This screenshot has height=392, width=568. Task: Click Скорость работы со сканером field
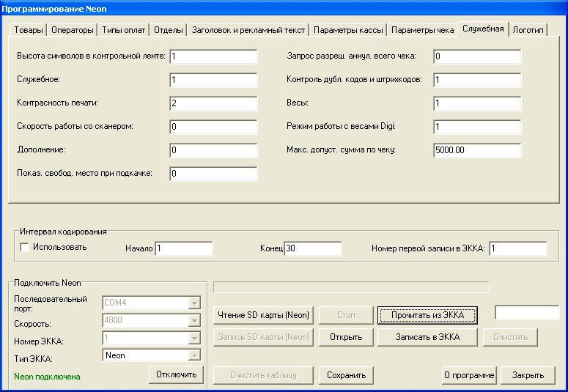(213, 127)
